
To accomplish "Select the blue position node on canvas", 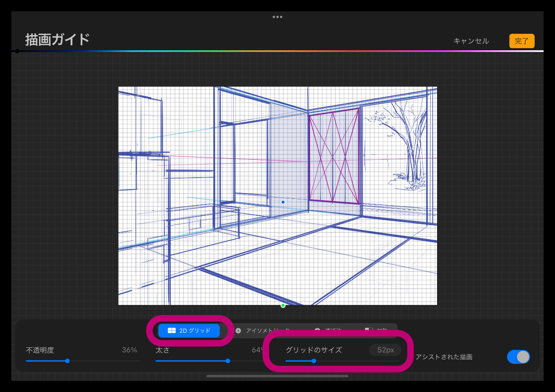I will pos(283,202).
